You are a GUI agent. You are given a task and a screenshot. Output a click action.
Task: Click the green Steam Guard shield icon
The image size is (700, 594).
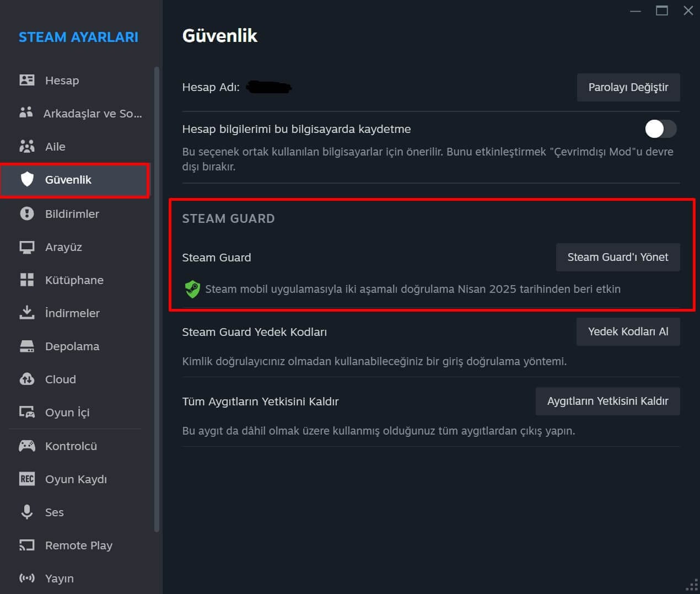[x=192, y=289]
